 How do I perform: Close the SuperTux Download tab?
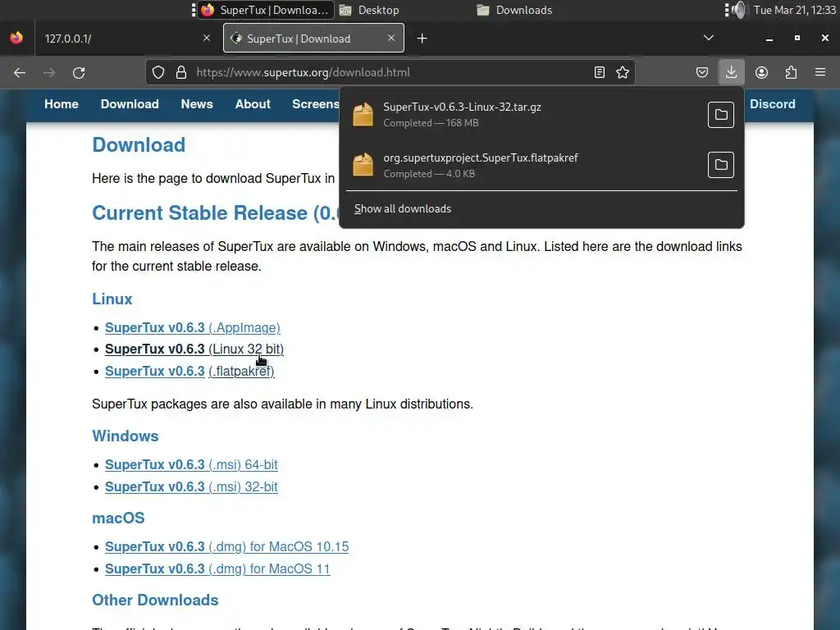(x=391, y=38)
